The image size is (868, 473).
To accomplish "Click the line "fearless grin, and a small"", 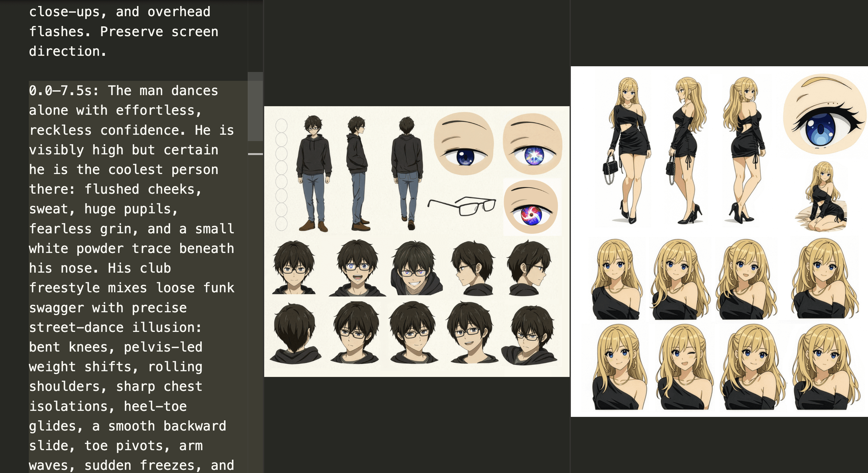I will tap(131, 229).
